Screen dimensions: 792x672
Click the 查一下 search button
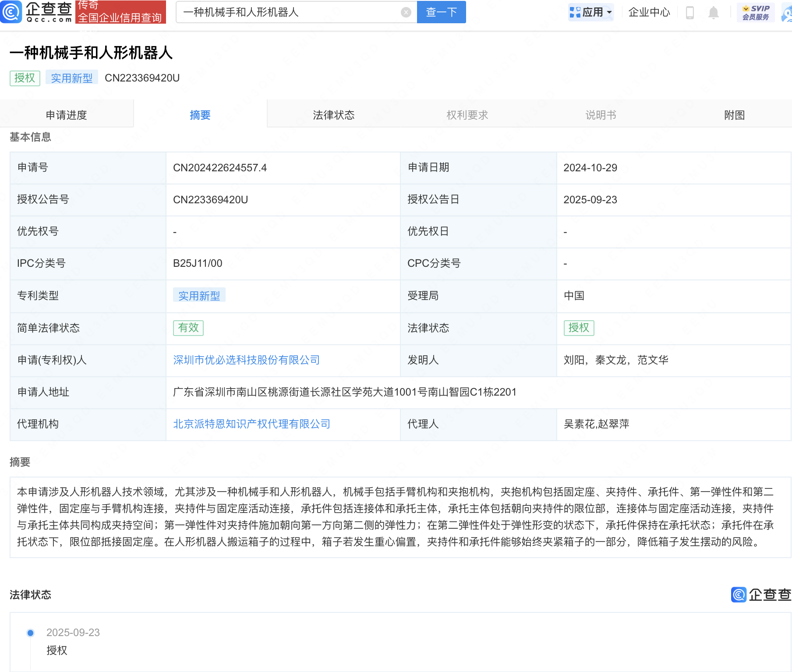click(x=442, y=12)
